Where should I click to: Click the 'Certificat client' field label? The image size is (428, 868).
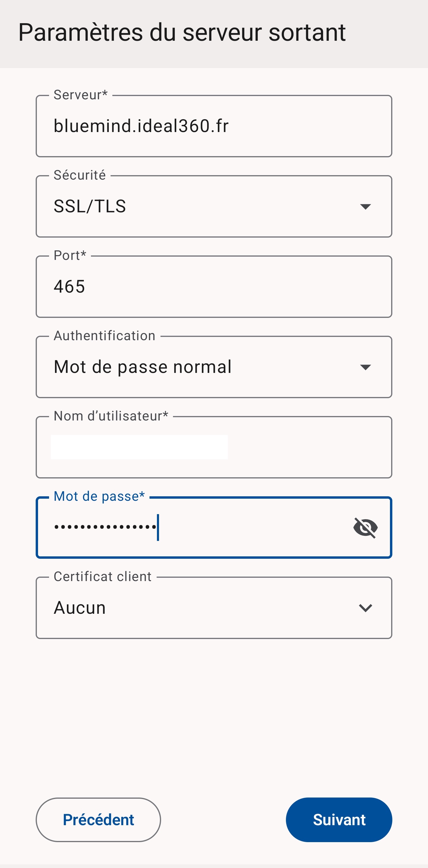tap(102, 577)
